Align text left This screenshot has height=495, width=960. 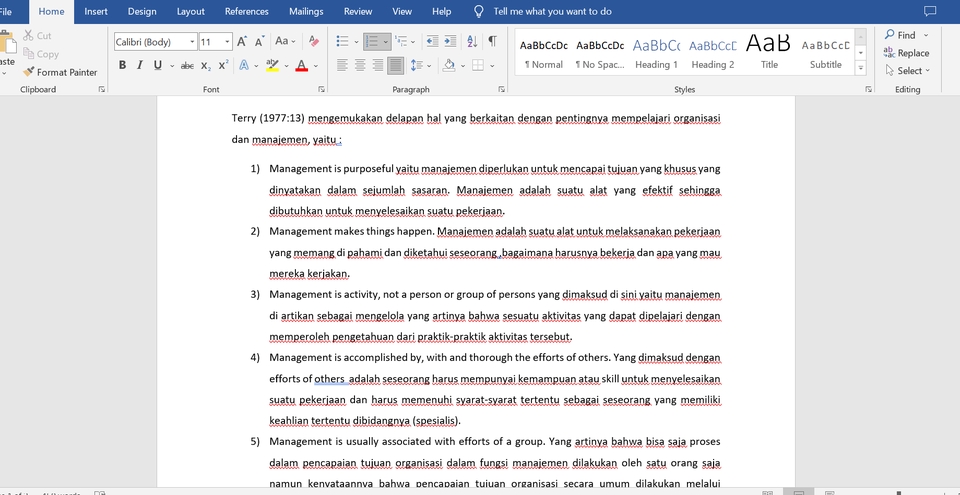[x=342, y=65]
